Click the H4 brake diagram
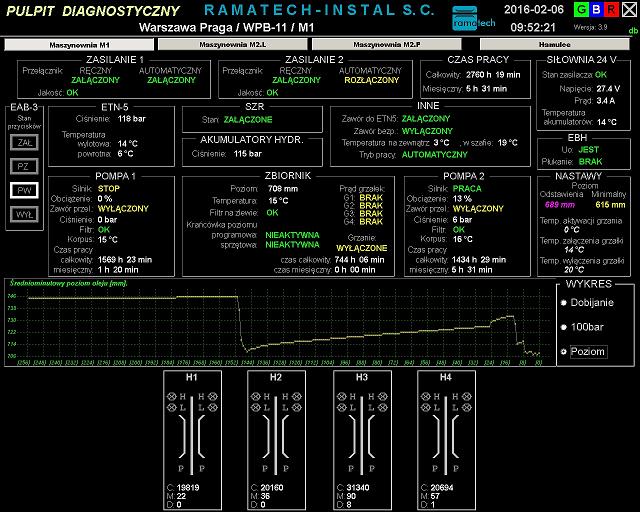Viewport: 640px width, 512px height. (x=447, y=440)
